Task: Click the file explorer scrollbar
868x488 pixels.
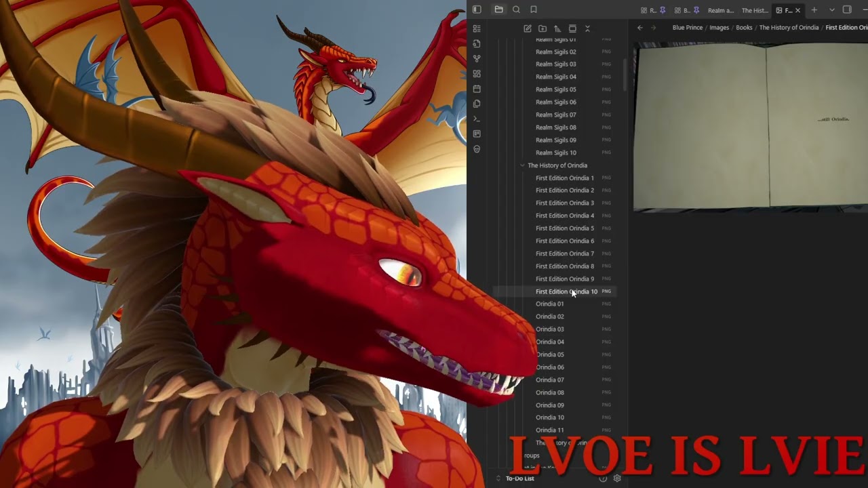Action: (625, 75)
